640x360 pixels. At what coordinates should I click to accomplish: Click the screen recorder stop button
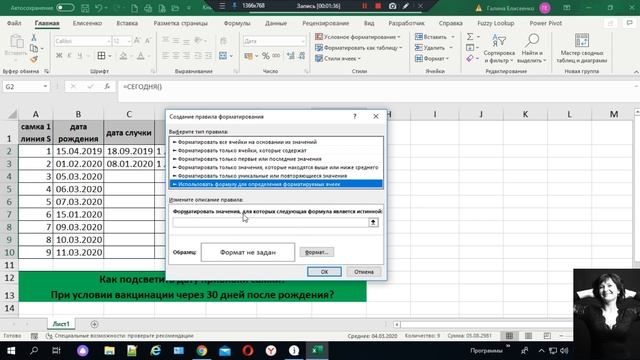tap(378, 6)
